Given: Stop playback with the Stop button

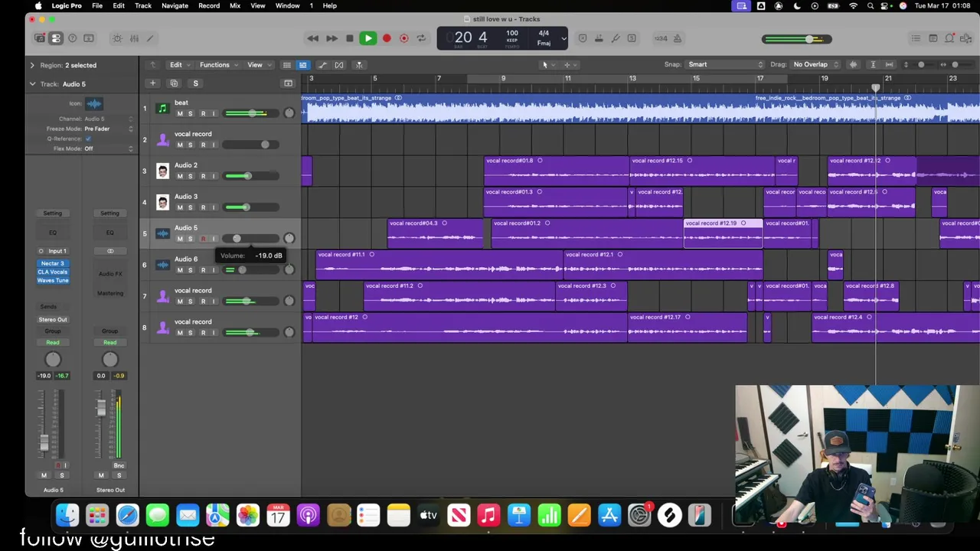Looking at the screenshot, I should point(350,38).
